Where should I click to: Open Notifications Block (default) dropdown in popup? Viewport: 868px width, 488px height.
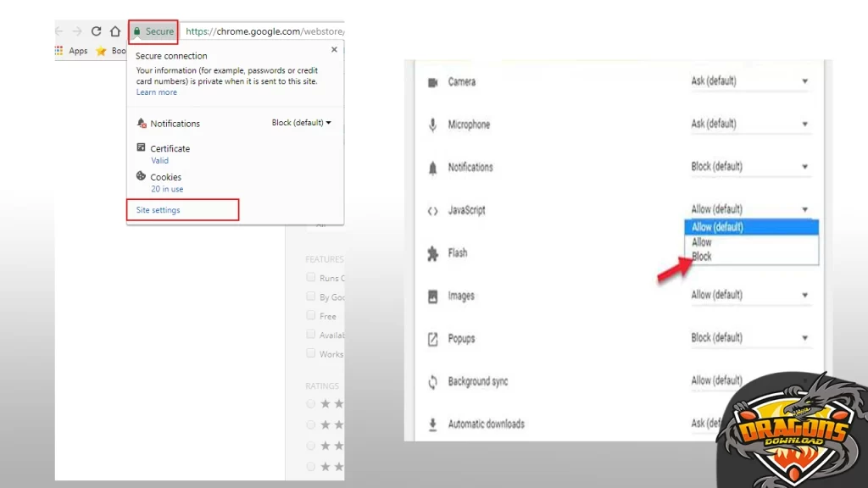[301, 123]
